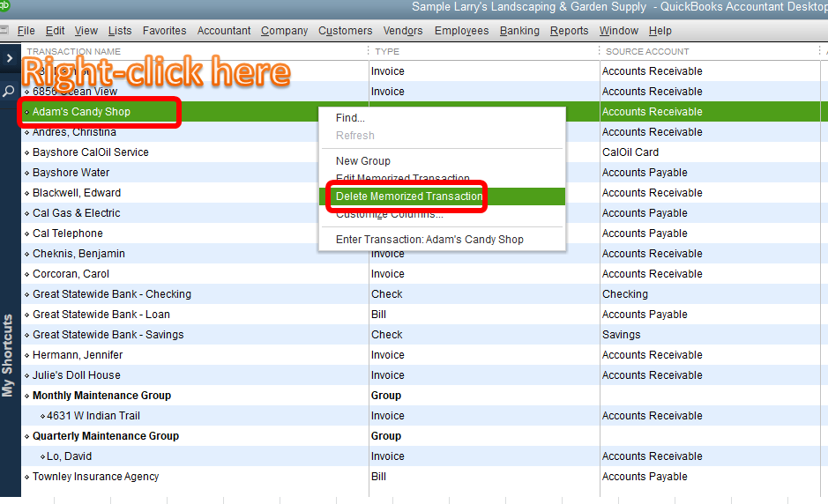
Task: Open the Accountant menu
Action: coord(224,31)
